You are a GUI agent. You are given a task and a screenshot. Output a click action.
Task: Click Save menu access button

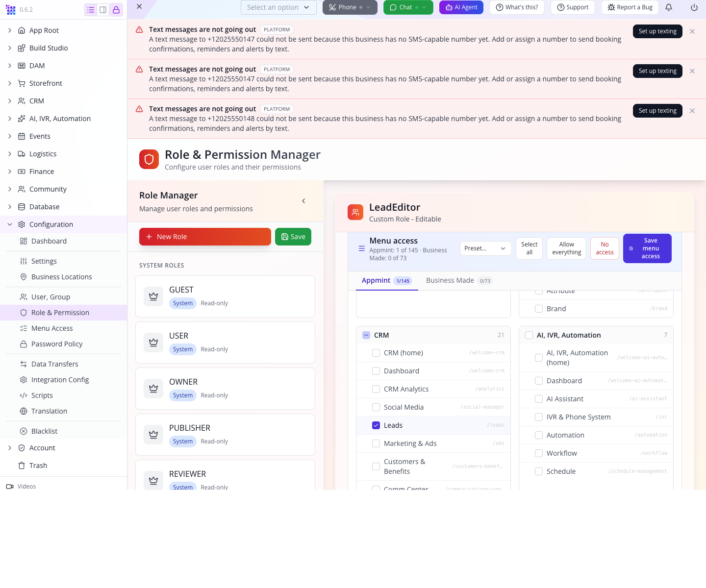(647, 248)
